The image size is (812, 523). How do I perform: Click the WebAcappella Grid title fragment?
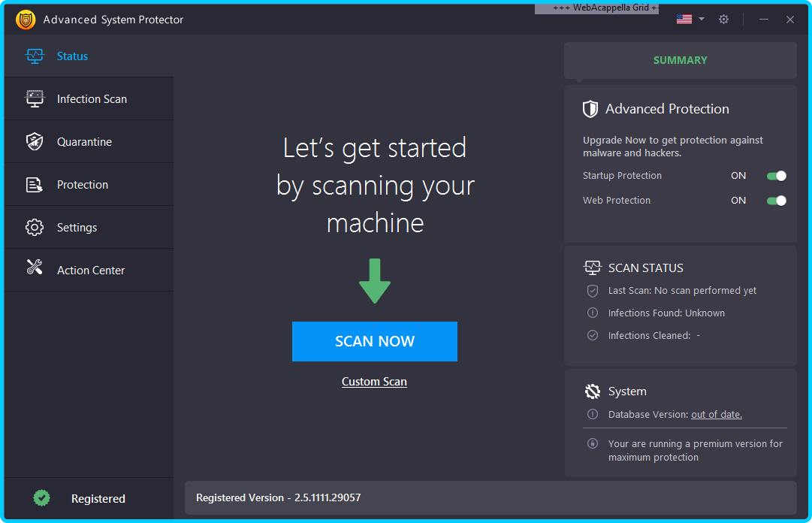click(596, 8)
